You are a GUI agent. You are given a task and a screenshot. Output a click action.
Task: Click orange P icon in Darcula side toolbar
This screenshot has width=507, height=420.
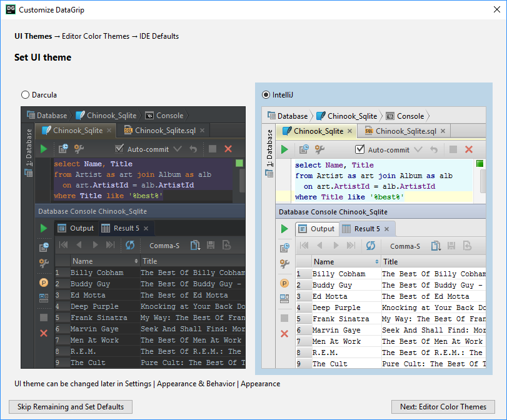(44, 282)
